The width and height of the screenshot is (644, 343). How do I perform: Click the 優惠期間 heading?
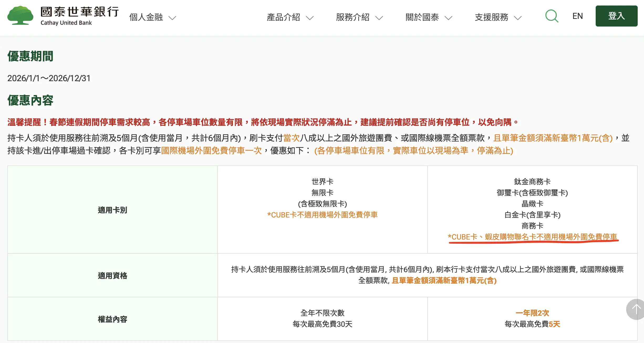tap(30, 56)
